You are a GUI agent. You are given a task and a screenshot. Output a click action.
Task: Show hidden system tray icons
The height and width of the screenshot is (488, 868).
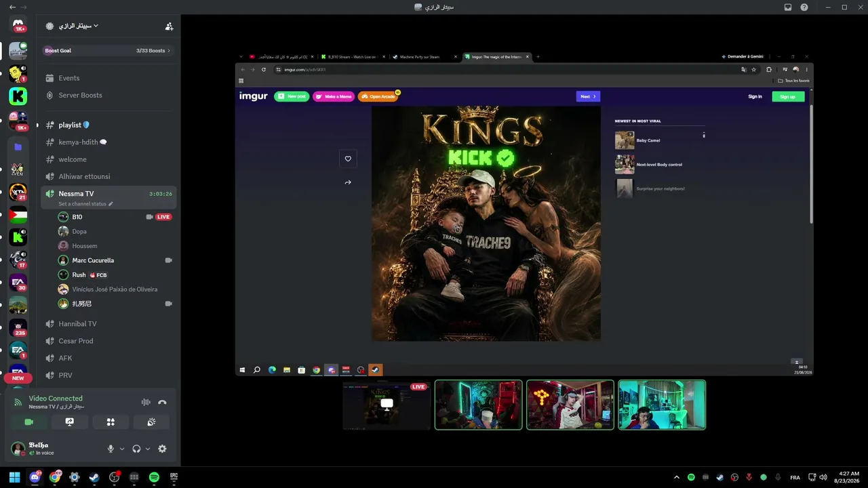[x=676, y=477]
